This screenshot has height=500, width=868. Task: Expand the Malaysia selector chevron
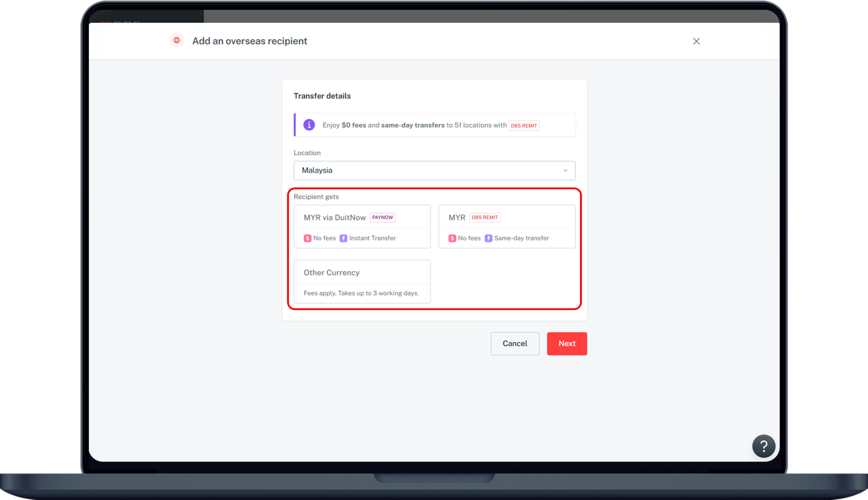click(565, 170)
